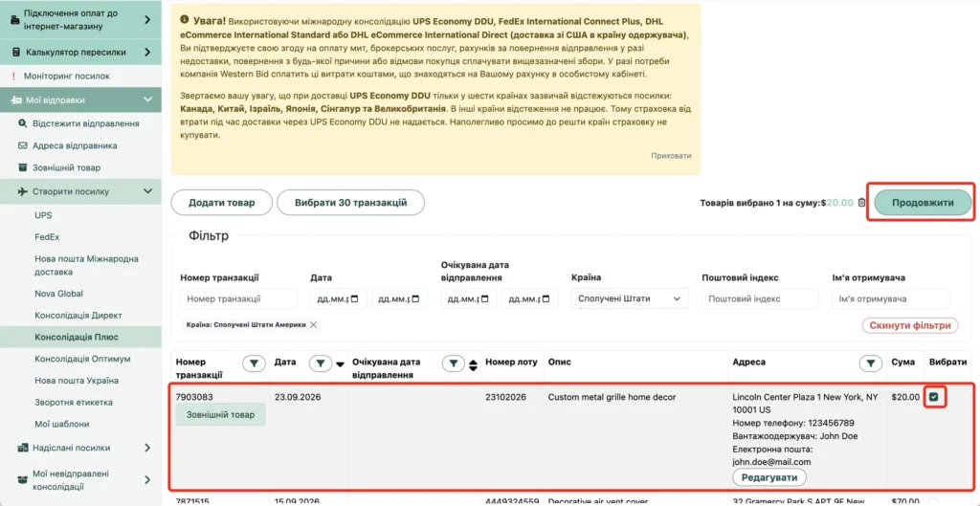
Task: Click the date 23.09.2026 cell
Action: pyautogui.click(x=298, y=397)
